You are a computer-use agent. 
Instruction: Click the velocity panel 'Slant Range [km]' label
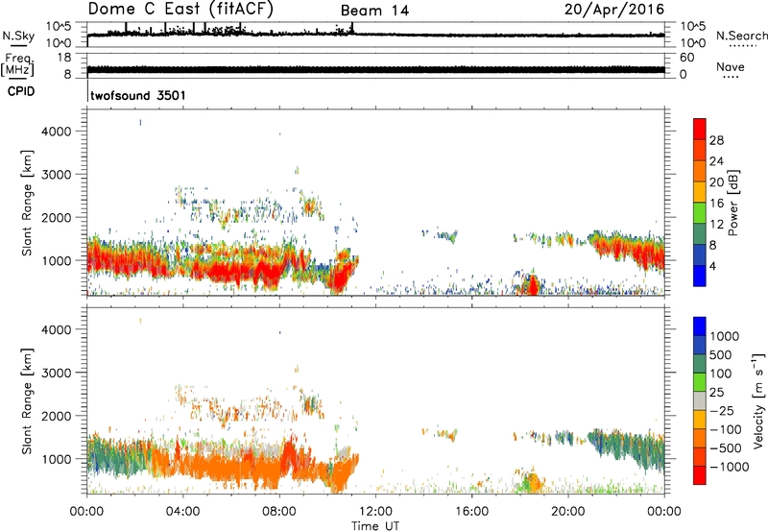coord(27,400)
